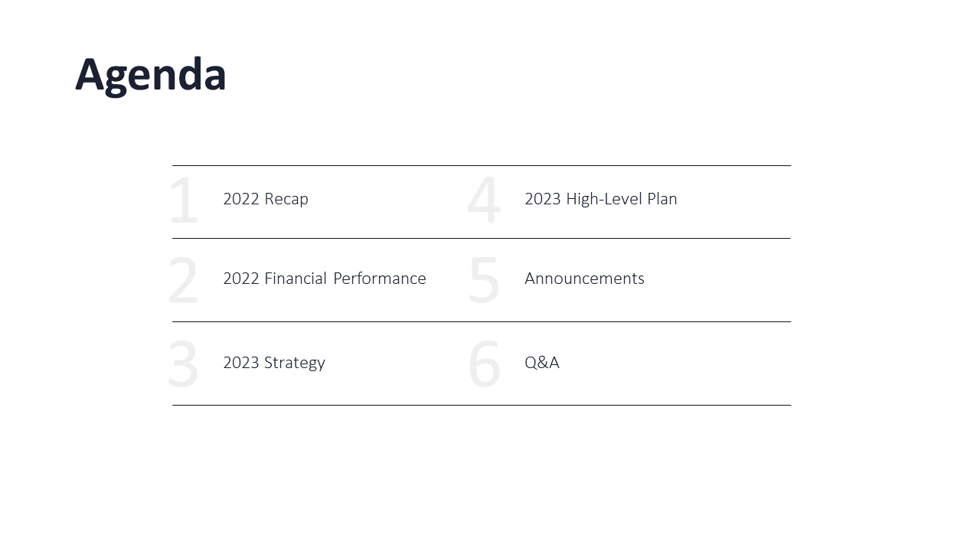The width and height of the screenshot is (980, 551).
Task: Click the large faded number 1
Action: [x=184, y=201]
